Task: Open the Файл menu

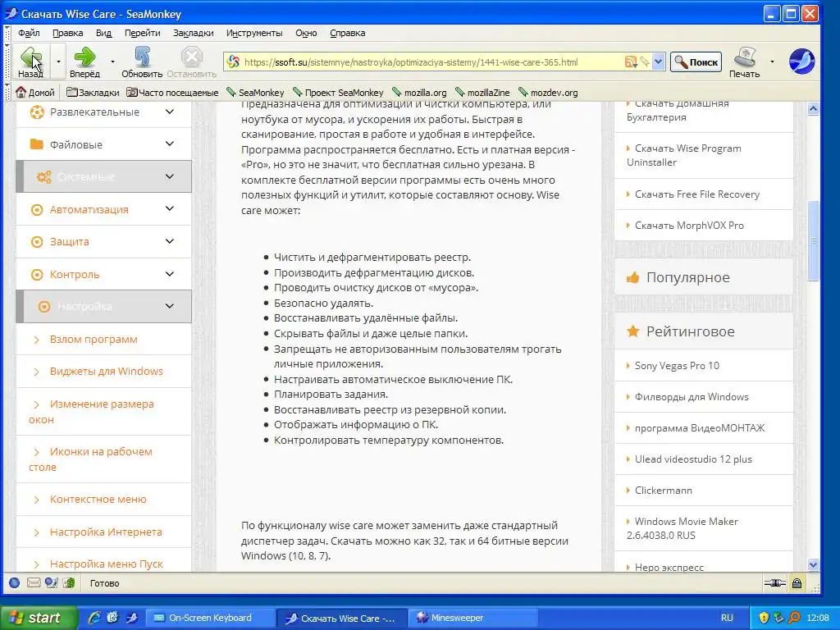Action: click(29, 33)
